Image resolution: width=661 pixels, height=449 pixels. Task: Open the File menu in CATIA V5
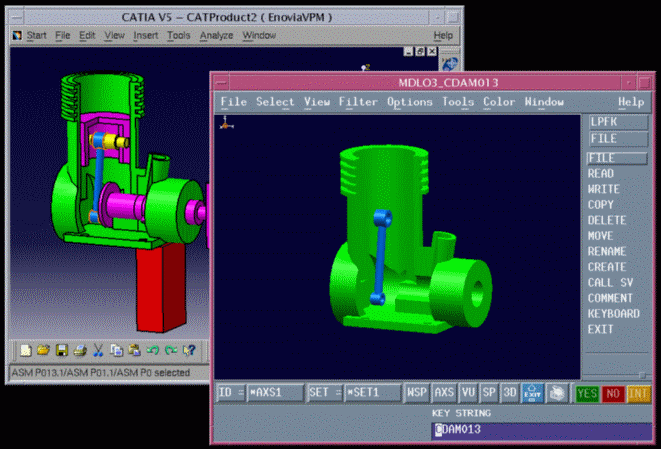[63, 35]
